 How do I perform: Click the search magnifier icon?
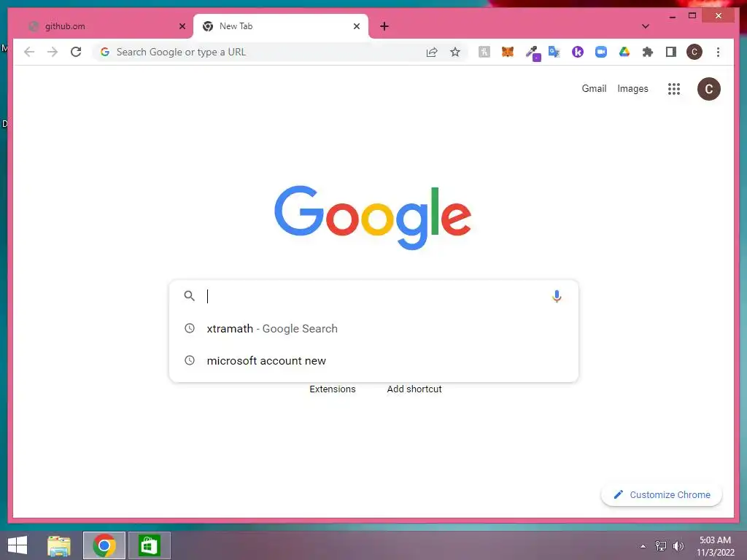pos(190,296)
